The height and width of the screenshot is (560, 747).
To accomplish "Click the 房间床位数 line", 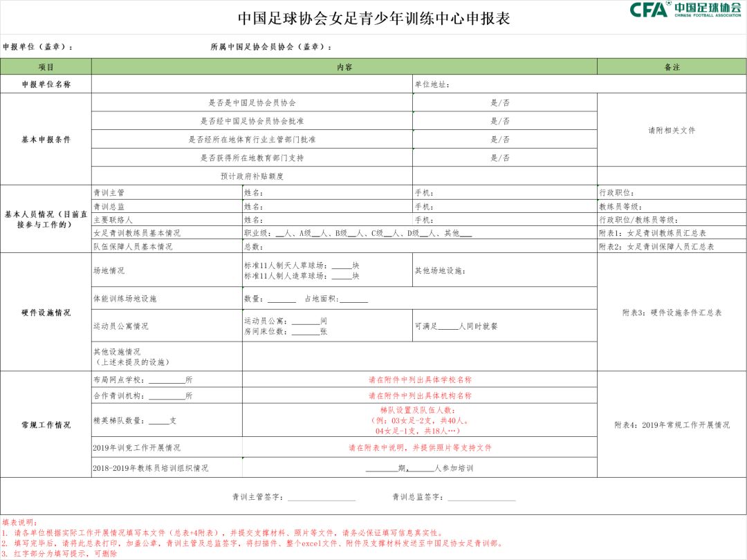I will click(286, 332).
